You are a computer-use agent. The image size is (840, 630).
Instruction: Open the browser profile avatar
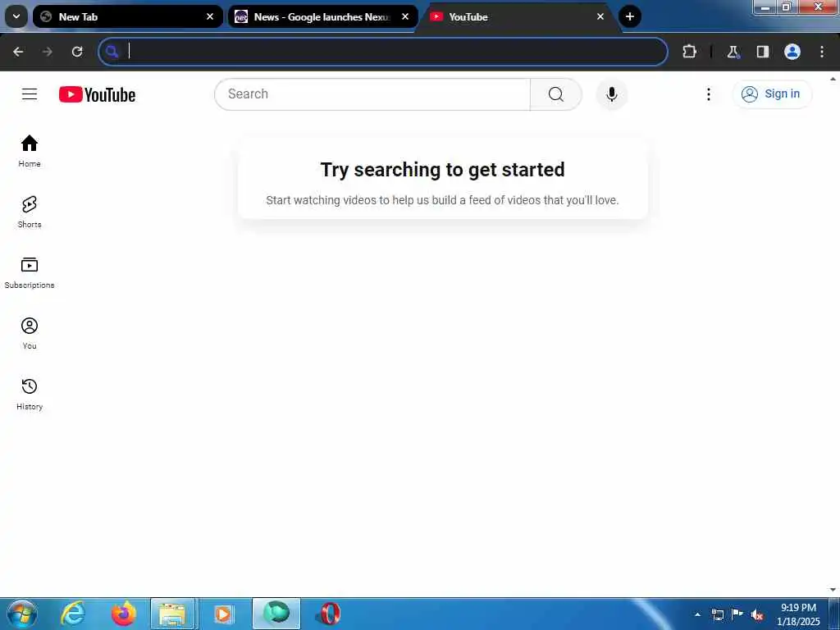[792, 52]
